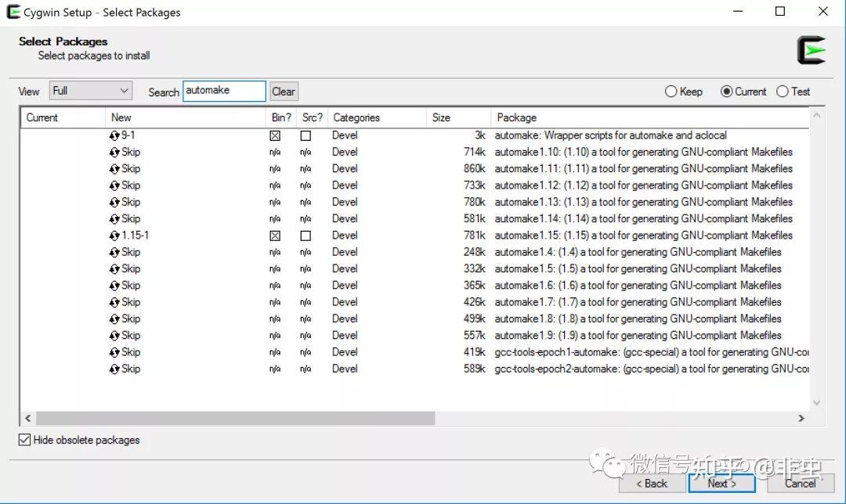This screenshot has height=504, width=846.
Task: Click the Search field containing automake
Action: 224,91
